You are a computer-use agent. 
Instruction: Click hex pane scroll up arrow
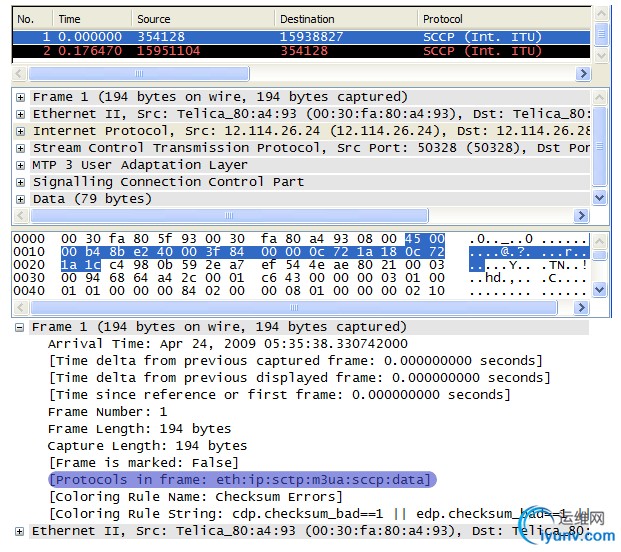tap(600, 241)
